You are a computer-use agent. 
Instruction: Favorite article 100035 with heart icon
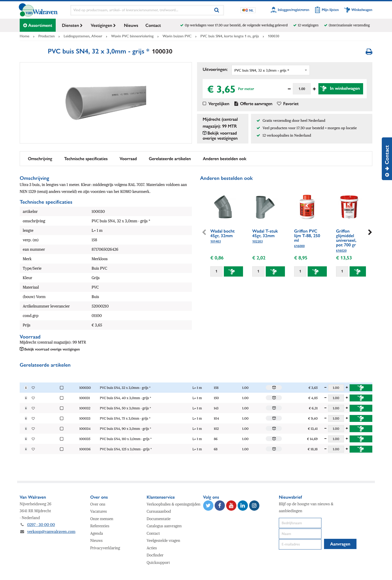click(x=33, y=439)
